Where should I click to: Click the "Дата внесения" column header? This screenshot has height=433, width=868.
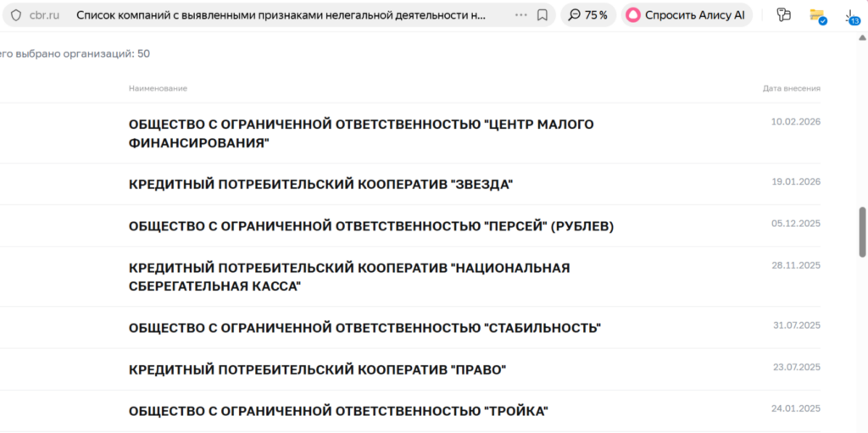click(792, 89)
